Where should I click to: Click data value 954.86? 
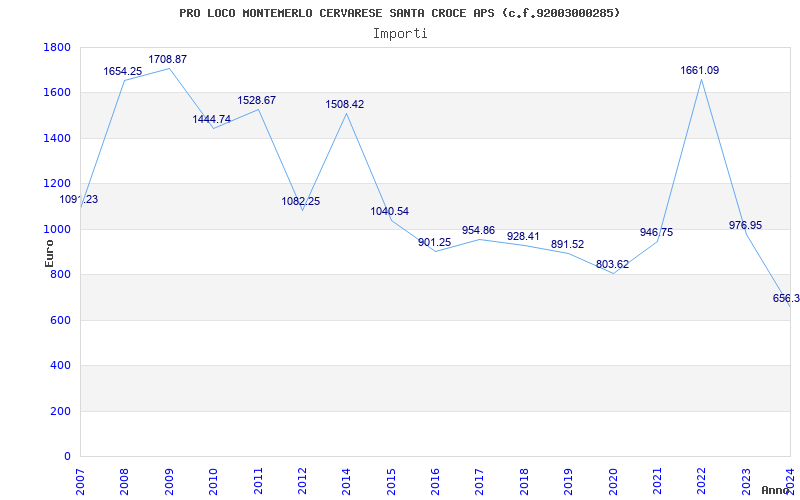click(x=478, y=231)
